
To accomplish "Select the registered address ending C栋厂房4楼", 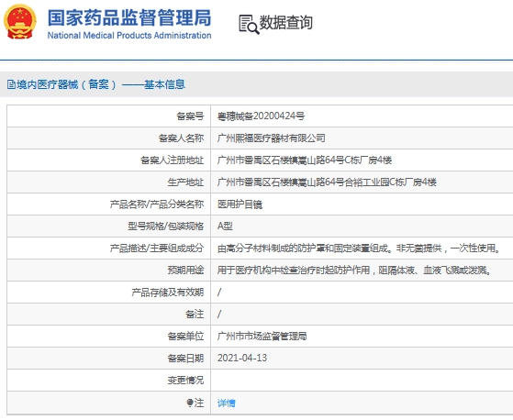I will 305,160.
